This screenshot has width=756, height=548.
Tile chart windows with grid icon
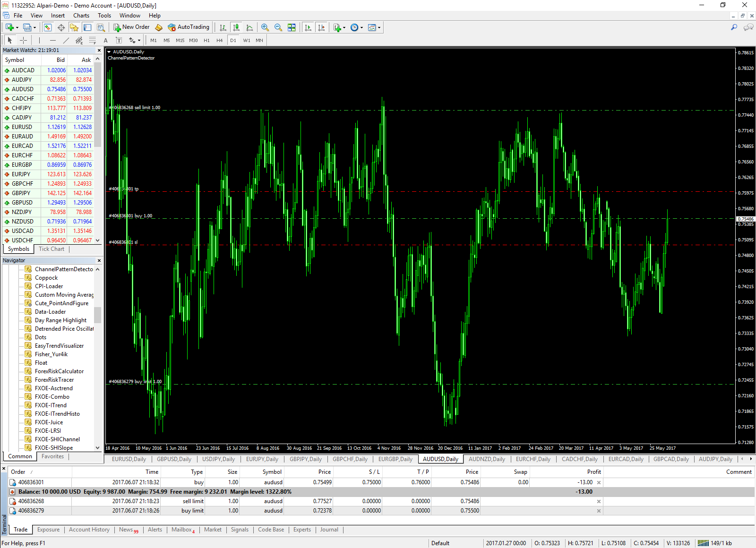pos(292,27)
